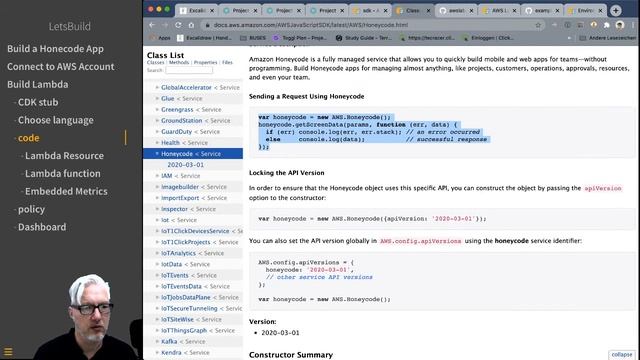
Task: Reload the current page
Action: [x=178, y=25]
